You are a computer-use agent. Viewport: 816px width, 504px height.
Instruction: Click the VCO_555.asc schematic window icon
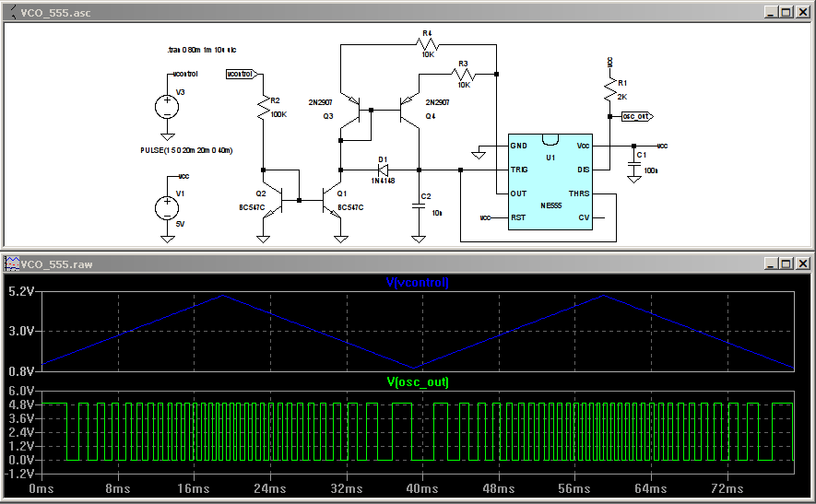pyautogui.click(x=11, y=12)
